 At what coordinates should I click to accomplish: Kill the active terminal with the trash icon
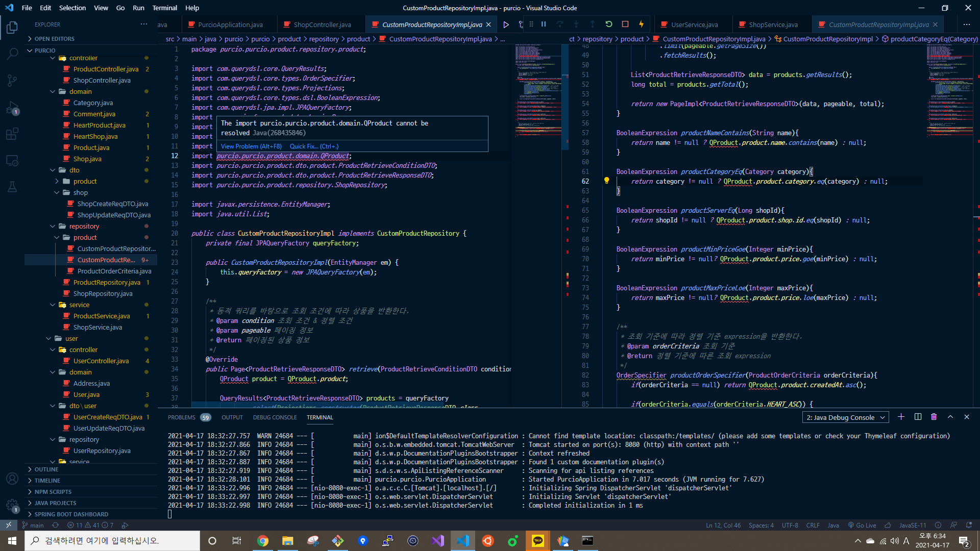(x=934, y=417)
